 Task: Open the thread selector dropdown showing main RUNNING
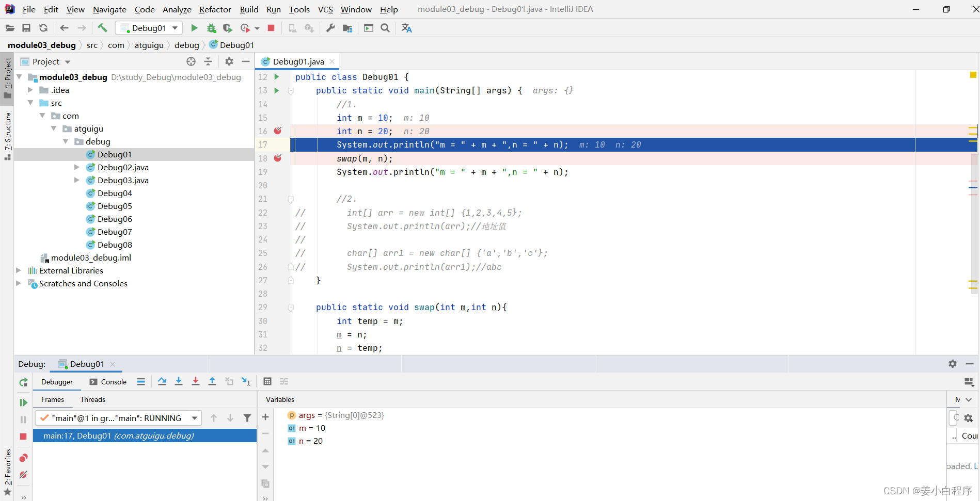[x=118, y=418]
